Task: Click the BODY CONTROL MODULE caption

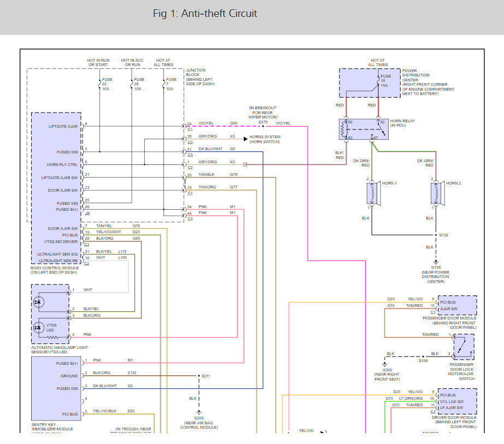Action: coord(55,270)
